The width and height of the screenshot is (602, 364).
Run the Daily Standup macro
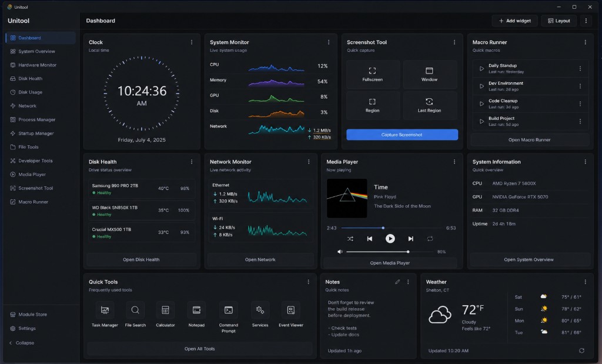coord(481,69)
